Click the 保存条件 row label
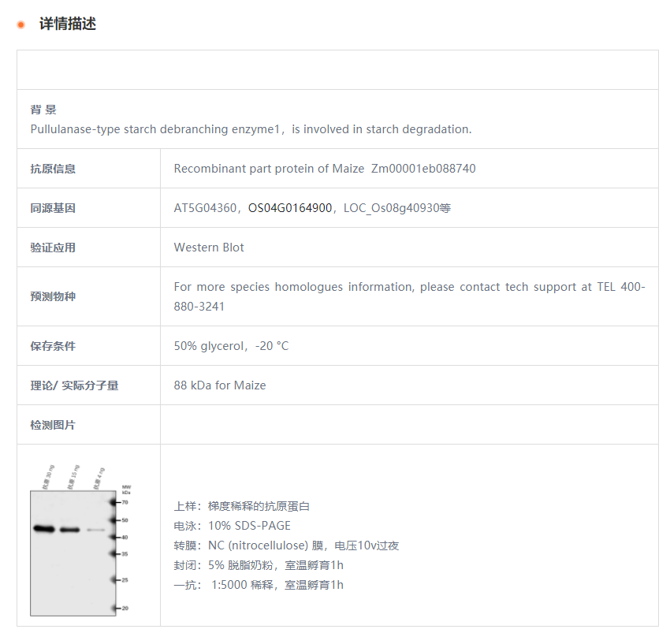 point(53,346)
